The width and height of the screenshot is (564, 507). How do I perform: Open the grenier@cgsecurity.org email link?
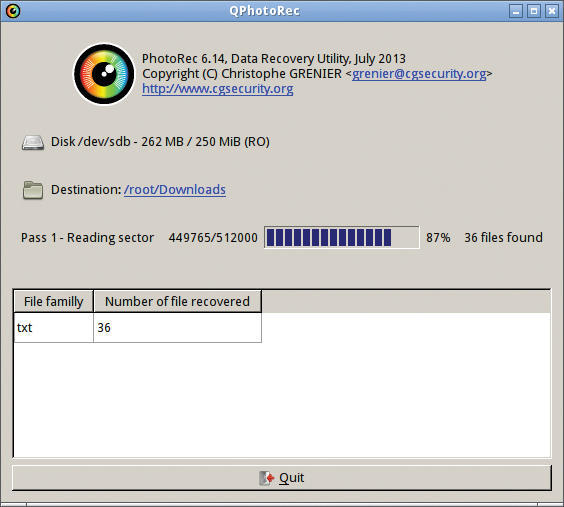pyautogui.click(x=419, y=74)
